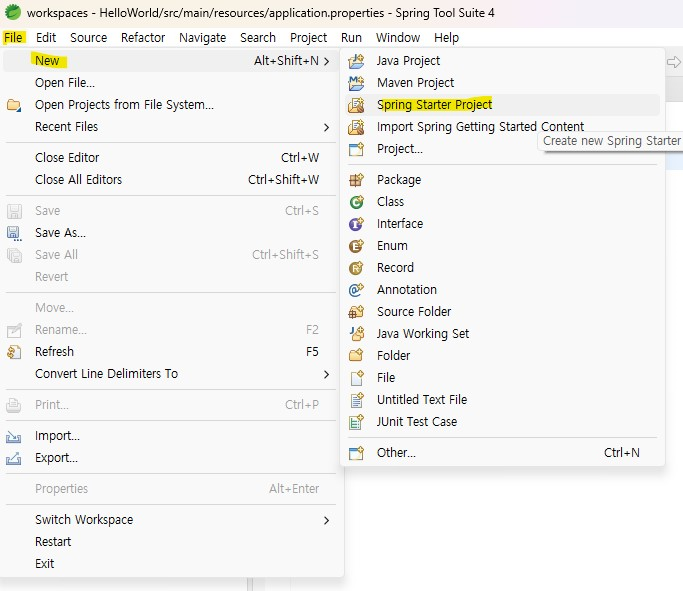The image size is (683, 591).
Task: Click the JUnit Test Case icon
Action: tap(356, 422)
